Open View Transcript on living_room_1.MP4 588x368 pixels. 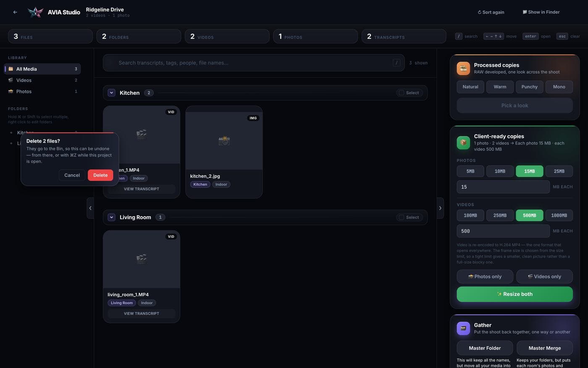tap(142, 313)
